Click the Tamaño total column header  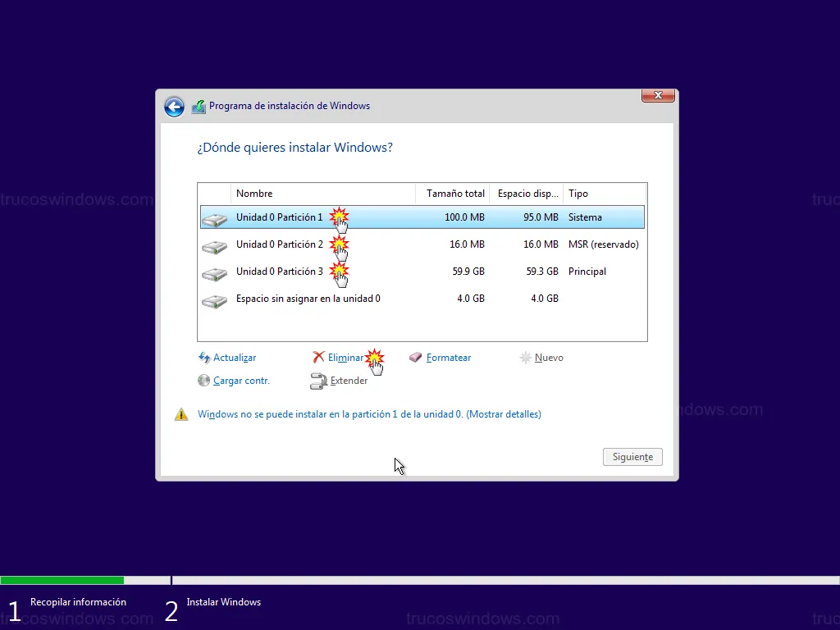(x=454, y=194)
